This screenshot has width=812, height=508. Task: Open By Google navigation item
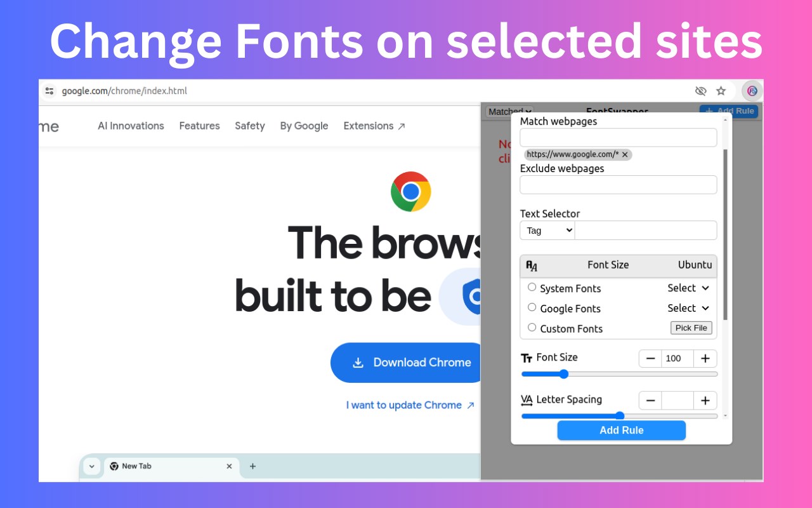coord(304,126)
